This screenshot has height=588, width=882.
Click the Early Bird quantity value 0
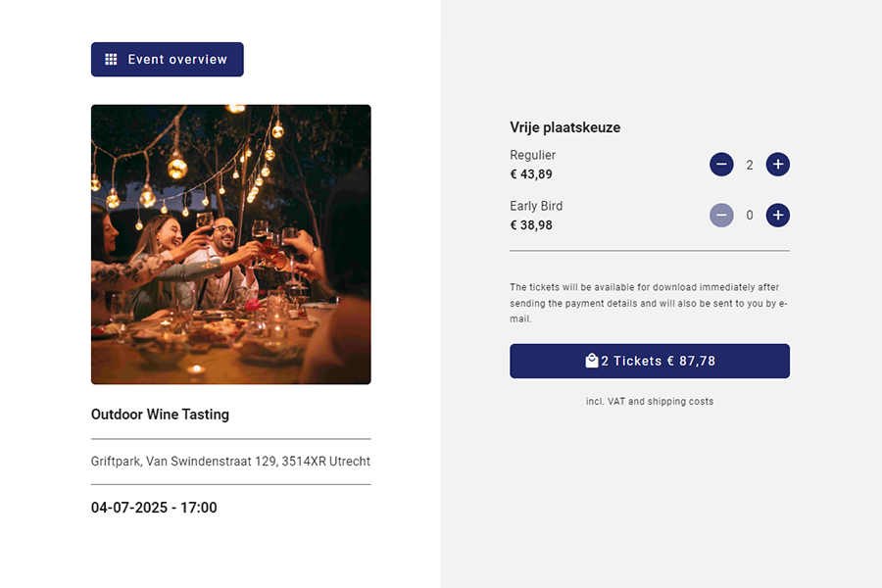(750, 216)
